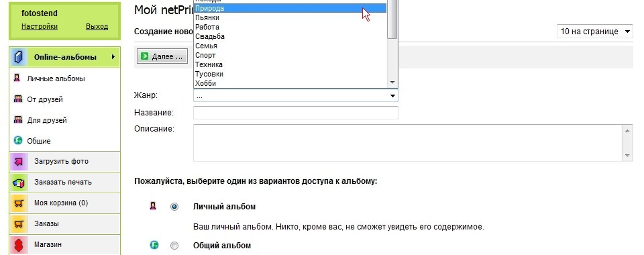Click the Личный альбом label
This screenshot has width=644, height=255.
pyautogui.click(x=224, y=207)
